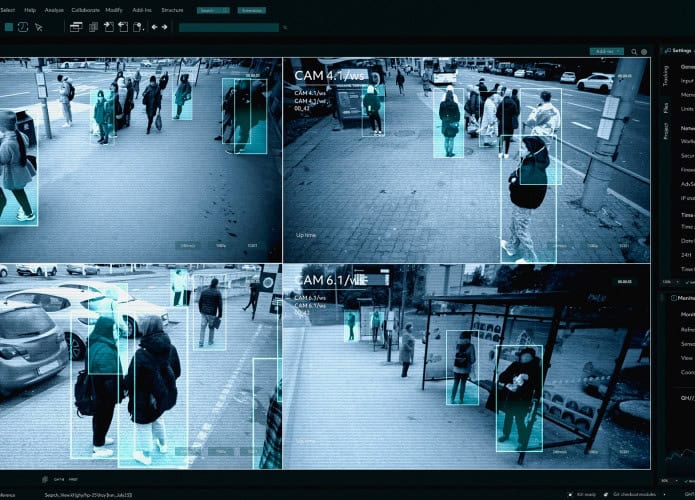The image size is (695, 500).
Task: Open the Analyze menu
Action: tap(54, 10)
